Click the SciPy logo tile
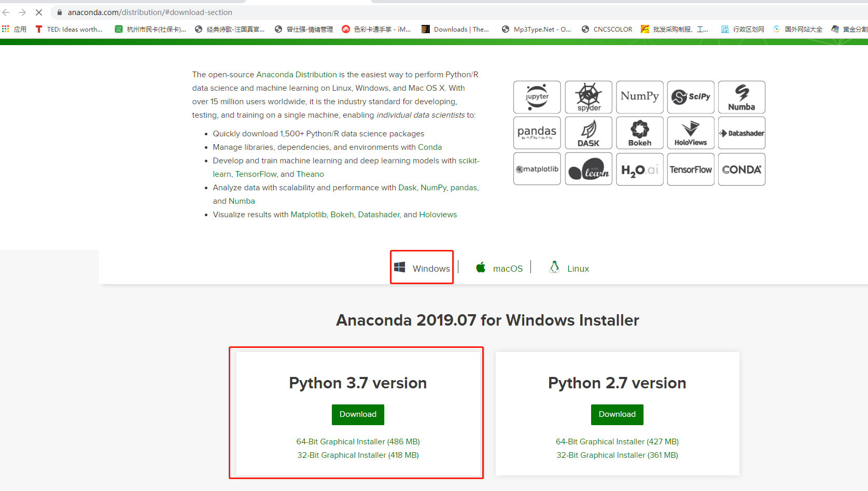 691,97
